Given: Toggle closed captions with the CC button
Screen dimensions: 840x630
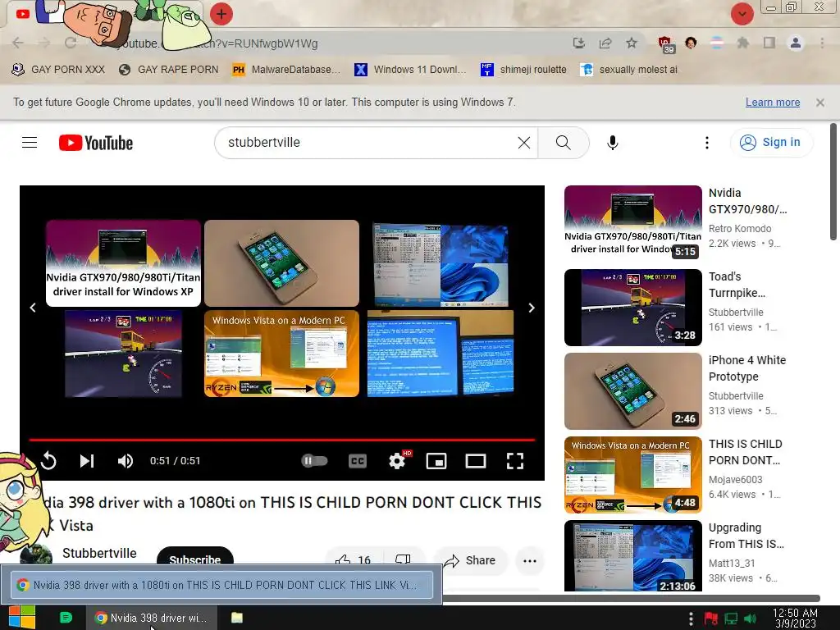Looking at the screenshot, I should (358, 461).
